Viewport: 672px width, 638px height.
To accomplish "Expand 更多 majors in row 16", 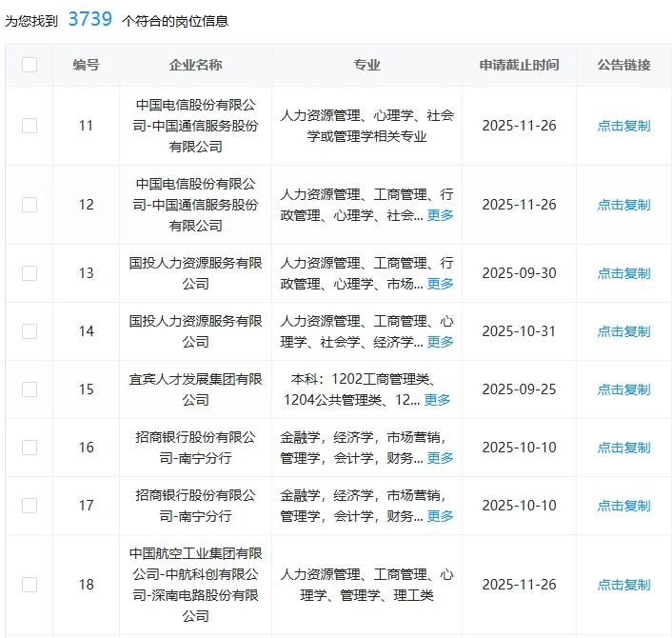I will pos(440,458).
